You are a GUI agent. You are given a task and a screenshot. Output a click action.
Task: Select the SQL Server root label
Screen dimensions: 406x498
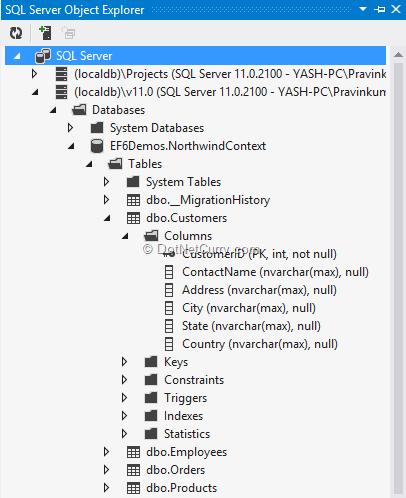tap(84, 56)
